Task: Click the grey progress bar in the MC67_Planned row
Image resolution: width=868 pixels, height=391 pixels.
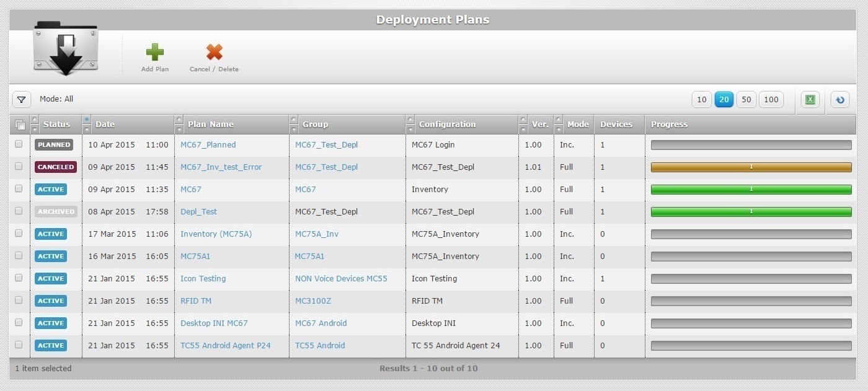Action: click(751, 144)
